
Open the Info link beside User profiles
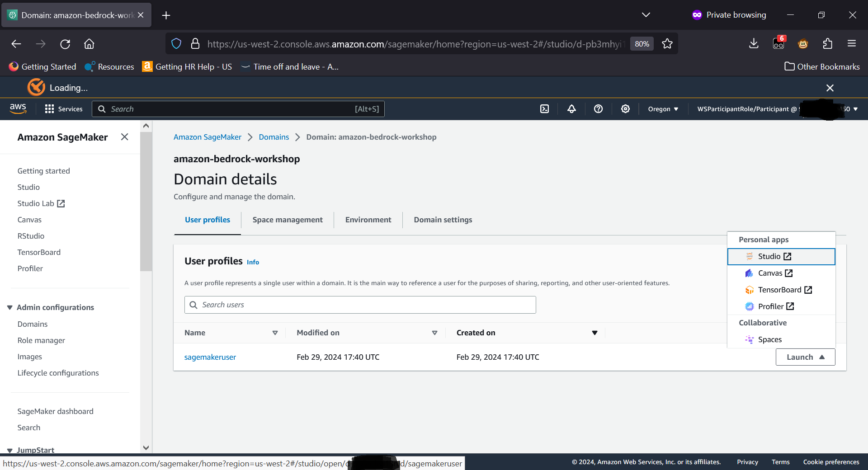click(253, 262)
